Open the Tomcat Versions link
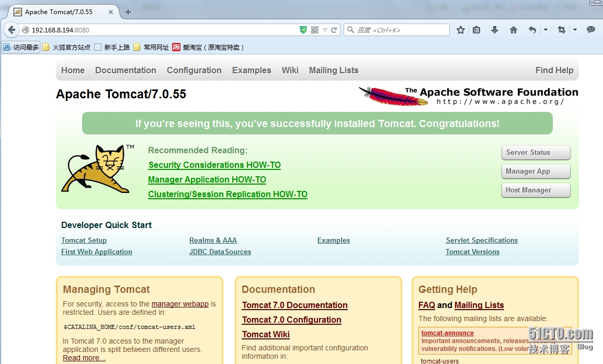The height and width of the screenshot is (364, 603). pyautogui.click(x=473, y=252)
